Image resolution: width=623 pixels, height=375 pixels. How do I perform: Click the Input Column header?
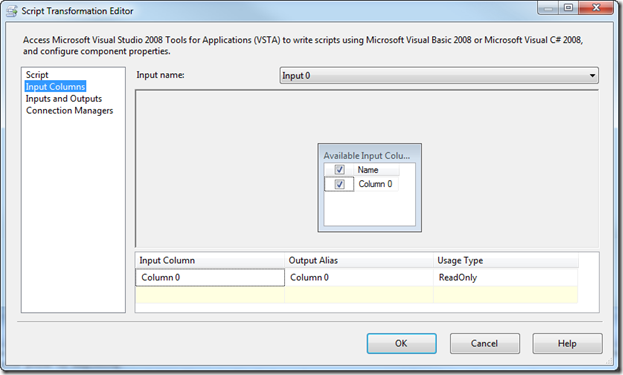210,261
